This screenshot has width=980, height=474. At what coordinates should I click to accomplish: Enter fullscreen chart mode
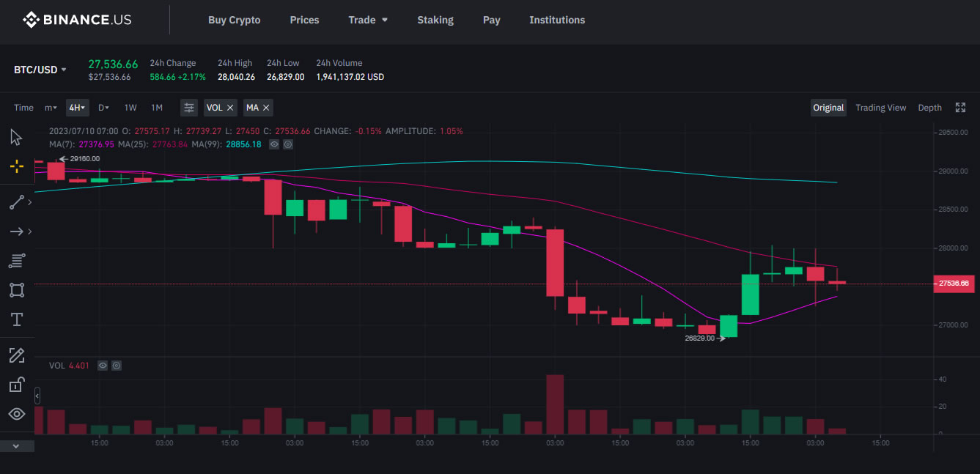pyautogui.click(x=960, y=108)
